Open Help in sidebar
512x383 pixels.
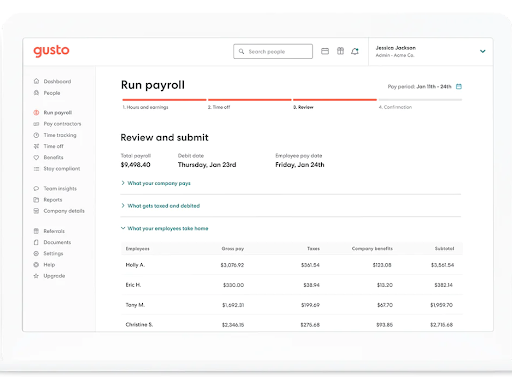coord(49,265)
